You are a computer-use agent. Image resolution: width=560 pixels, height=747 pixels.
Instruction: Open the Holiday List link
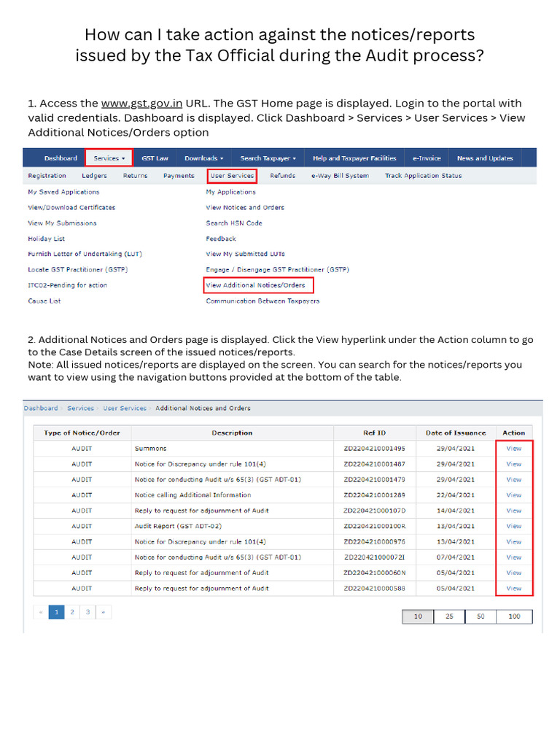pos(46,239)
